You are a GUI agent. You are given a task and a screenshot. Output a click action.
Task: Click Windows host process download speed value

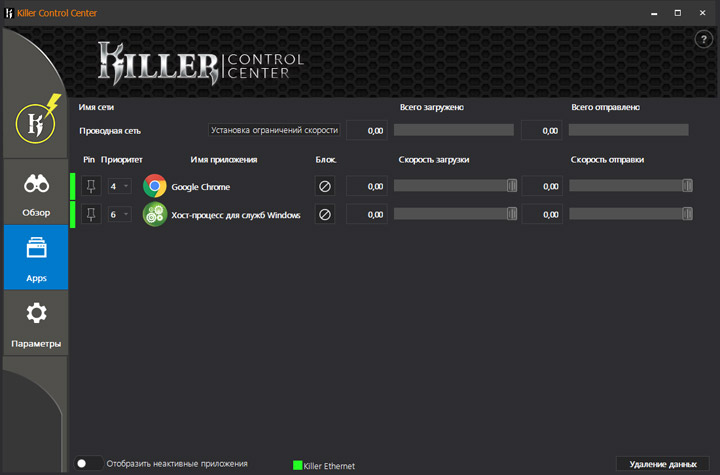coord(367,214)
